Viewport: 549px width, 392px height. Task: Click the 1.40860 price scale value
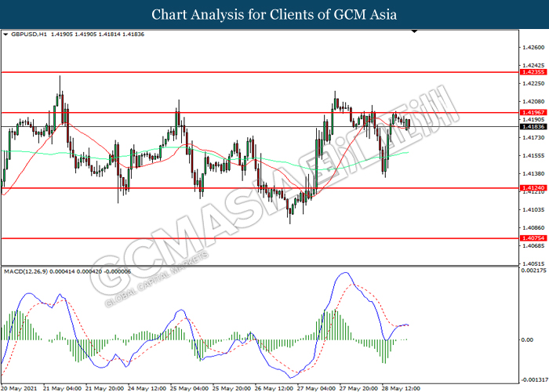533,228
